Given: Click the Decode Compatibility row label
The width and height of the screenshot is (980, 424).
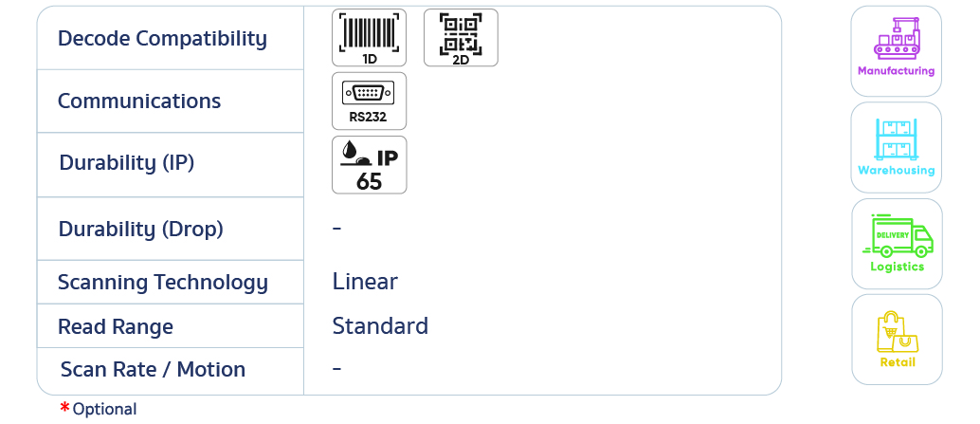Looking at the screenshot, I should (x=162, y=39).
